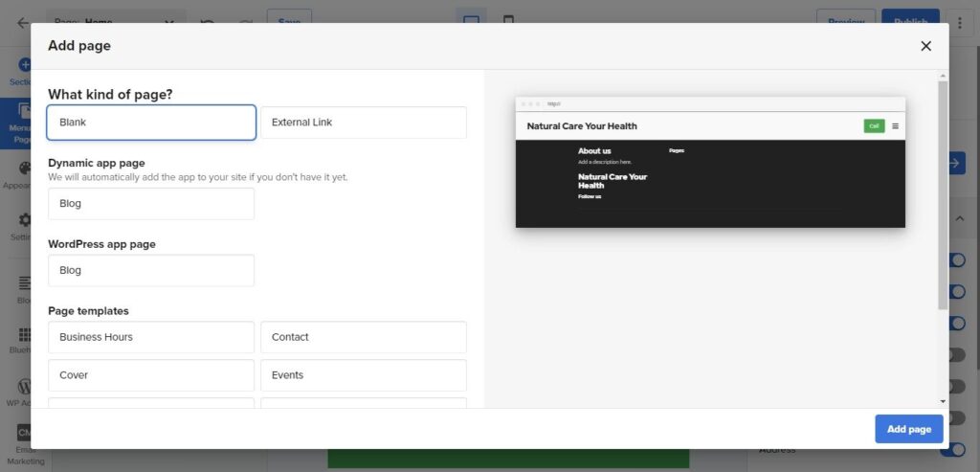Click the page preview thumbnail

click(x=710, y=162)
